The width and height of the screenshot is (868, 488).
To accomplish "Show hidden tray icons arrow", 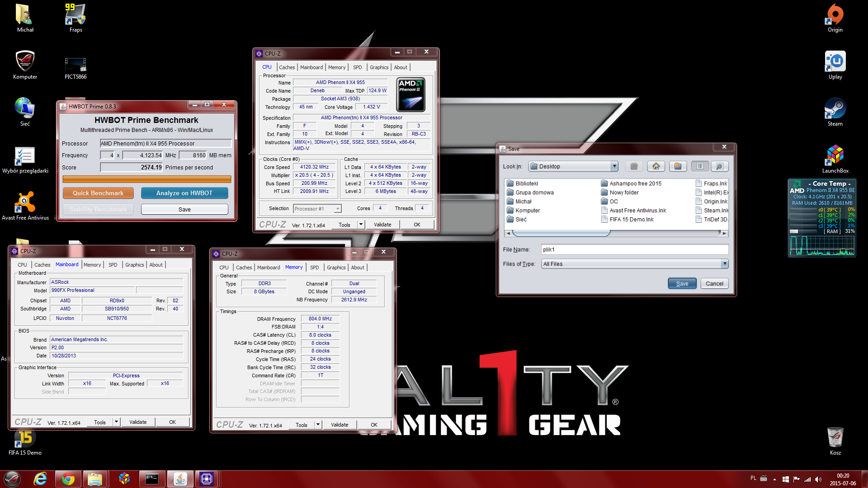I will pyautogui.click(x=774, y=479).
